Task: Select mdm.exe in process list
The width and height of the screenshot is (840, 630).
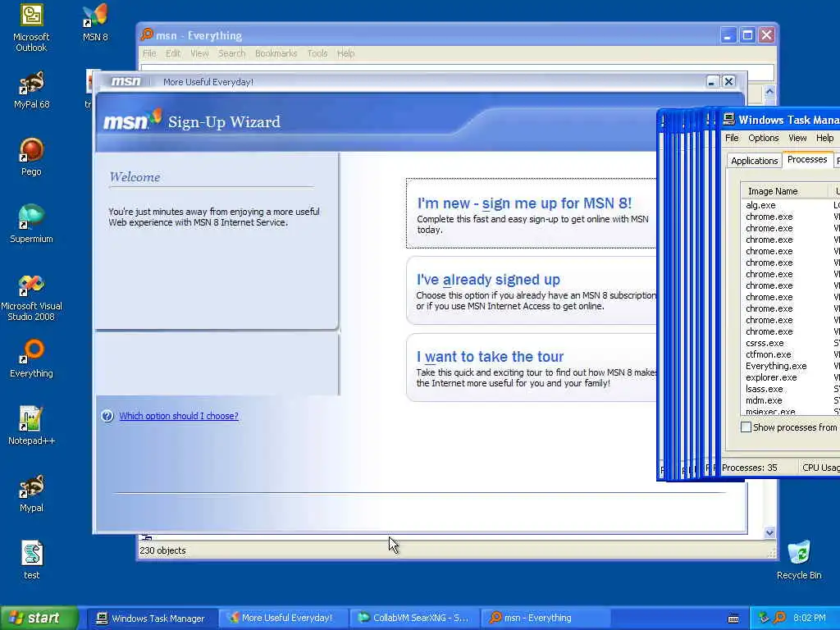Action: click(x=764, y=400)
